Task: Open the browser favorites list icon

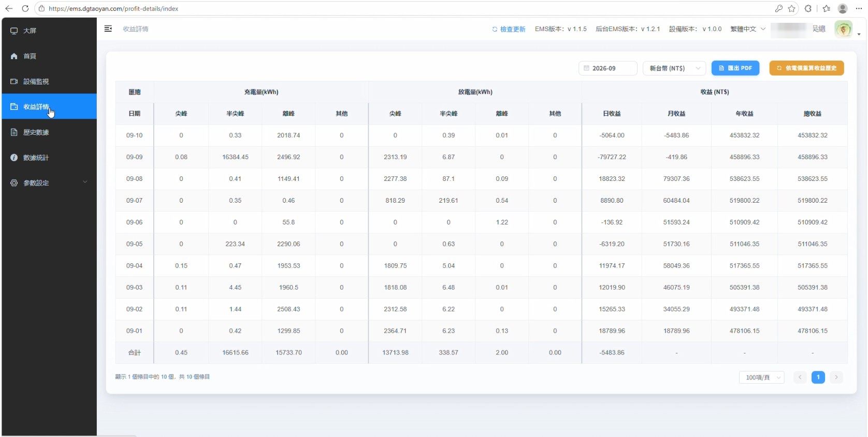Action: pyautogui.click(x=826, y=8)
